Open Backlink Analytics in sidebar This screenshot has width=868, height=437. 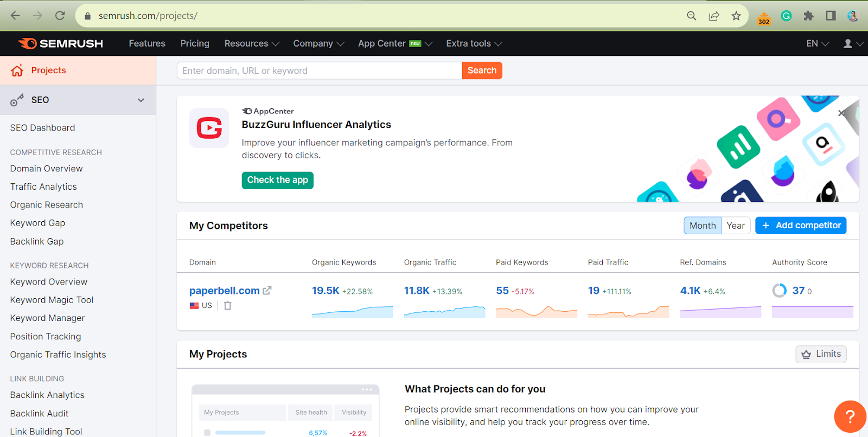coord(47,395)
